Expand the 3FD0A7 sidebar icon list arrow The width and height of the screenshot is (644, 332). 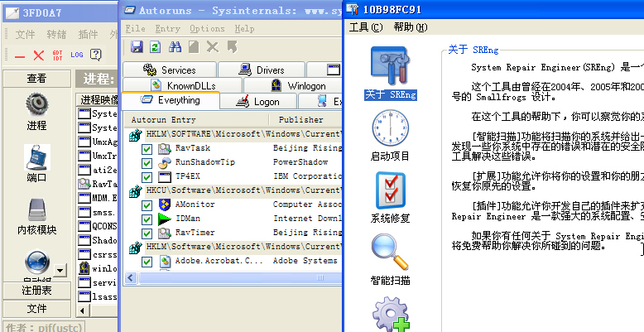pyautogui.click(x=60, y=271)
